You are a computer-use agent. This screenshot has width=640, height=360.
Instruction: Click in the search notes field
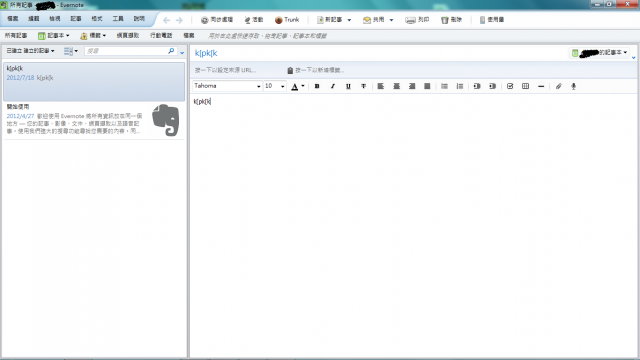[x=126, y=51]
